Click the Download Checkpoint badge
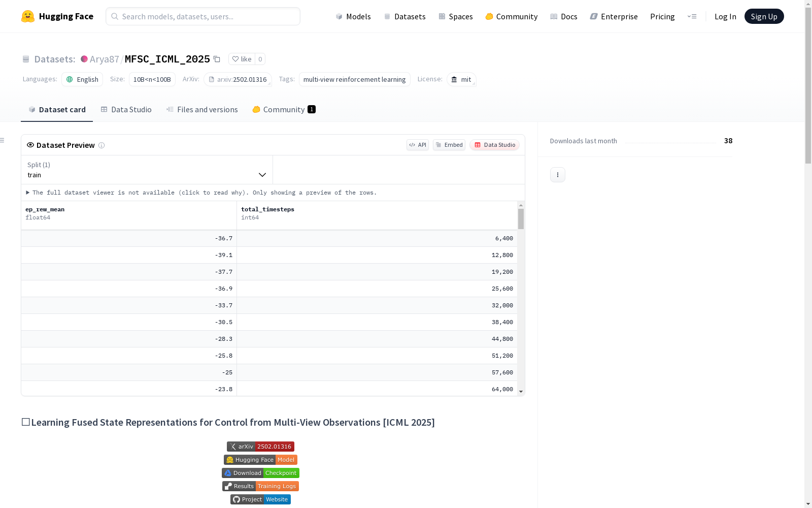Viewport: 812px width, 508px height. [x=260, y=473]
